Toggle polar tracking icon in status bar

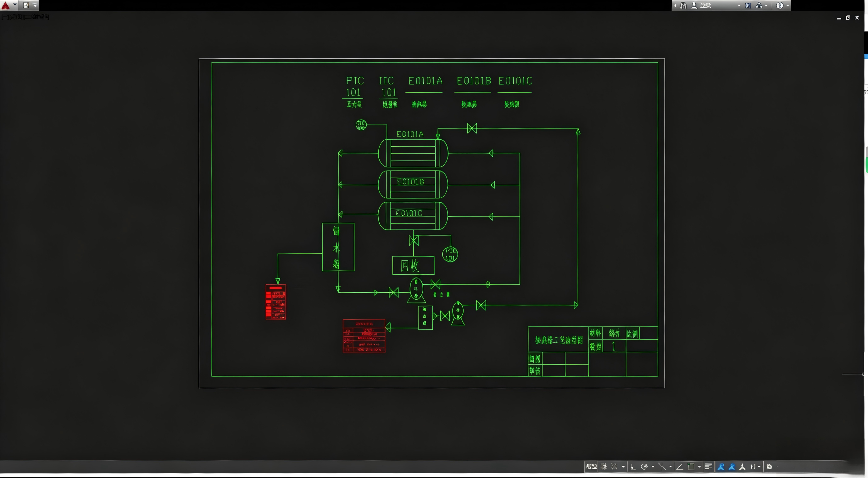[x=644, y=467]
